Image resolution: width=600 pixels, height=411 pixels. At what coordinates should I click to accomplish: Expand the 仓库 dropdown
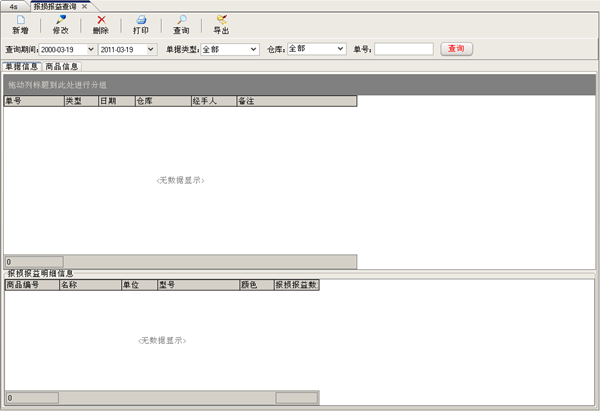point(341,48)
